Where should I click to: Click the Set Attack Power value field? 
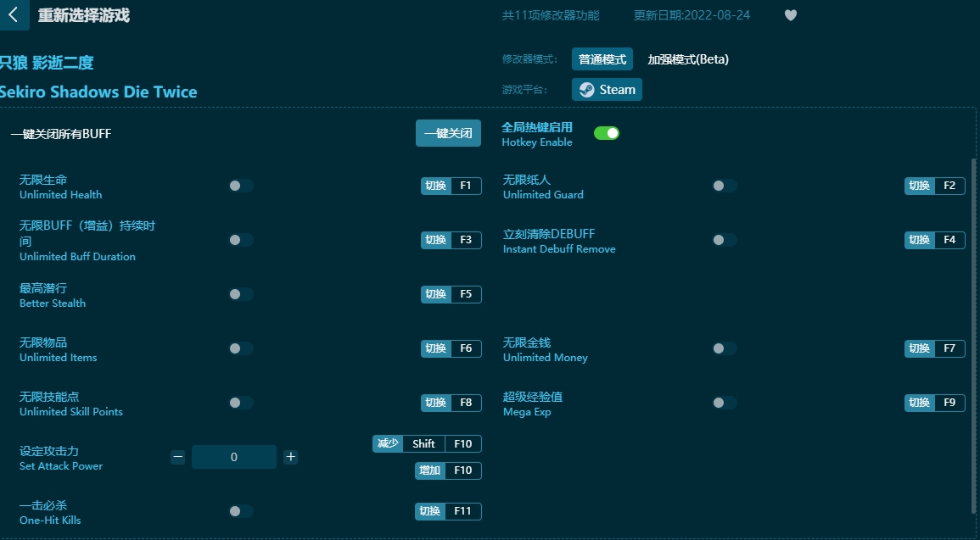click(233, 457)
